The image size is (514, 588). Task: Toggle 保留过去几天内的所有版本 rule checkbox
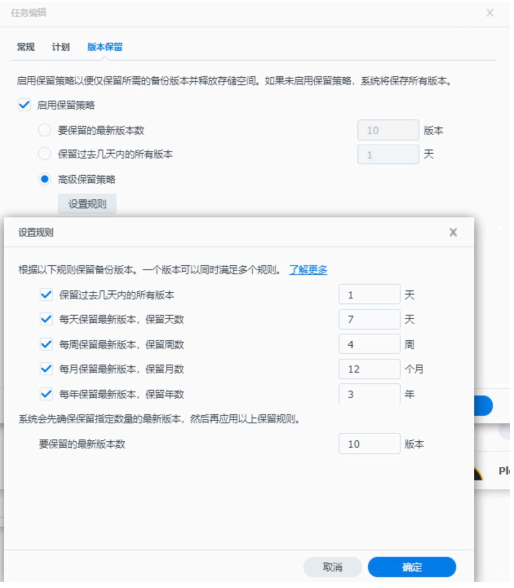(46, 295)
